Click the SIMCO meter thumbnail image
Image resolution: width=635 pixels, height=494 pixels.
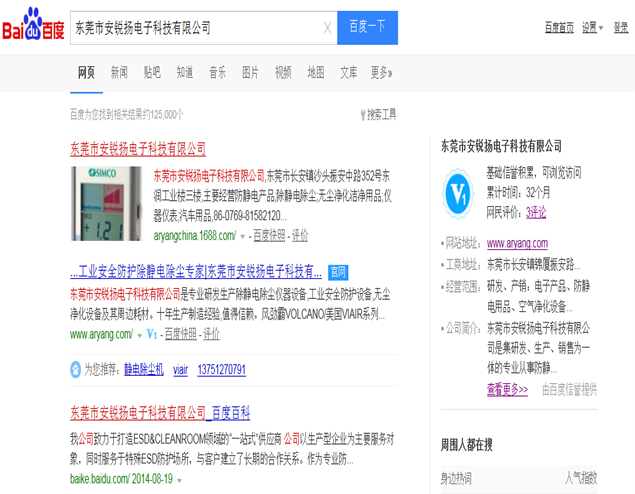click(106, 204)
